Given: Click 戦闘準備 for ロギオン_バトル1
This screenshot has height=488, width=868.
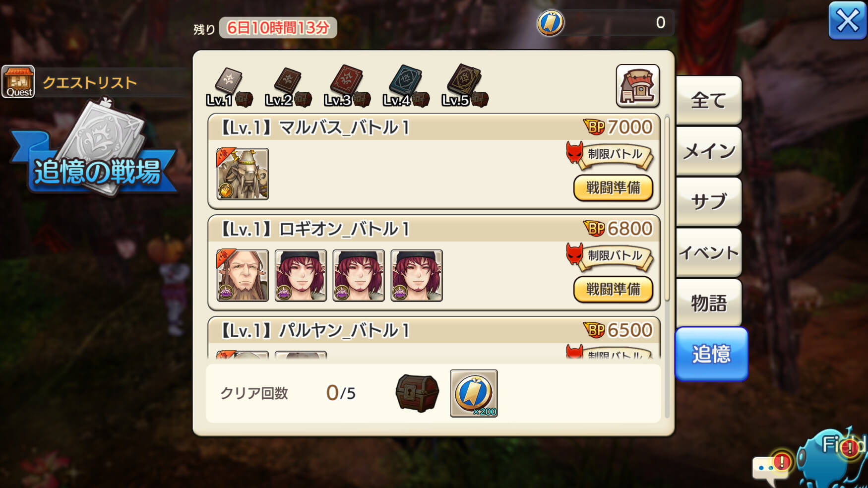Looking at the screenshot, I should click(x=613, y=289).
